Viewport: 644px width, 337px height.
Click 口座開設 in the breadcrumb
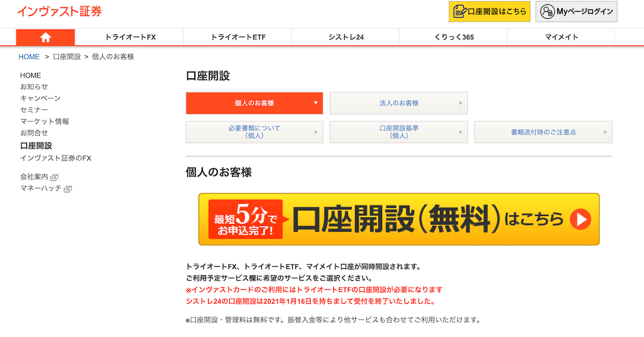67,57
